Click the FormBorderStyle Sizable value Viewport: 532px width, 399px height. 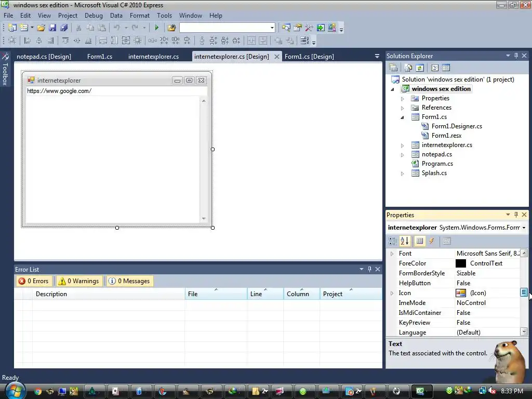tap(466, 273)
